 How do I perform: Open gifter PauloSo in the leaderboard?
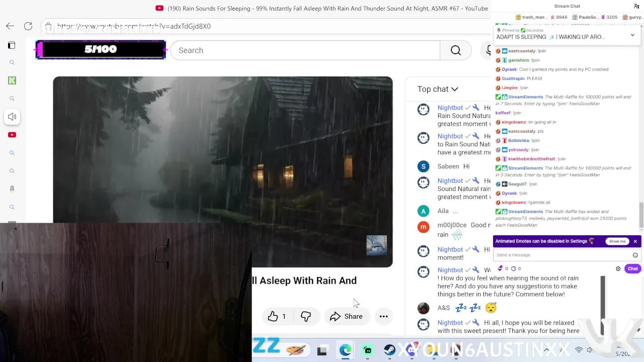(x=585, y=17)
